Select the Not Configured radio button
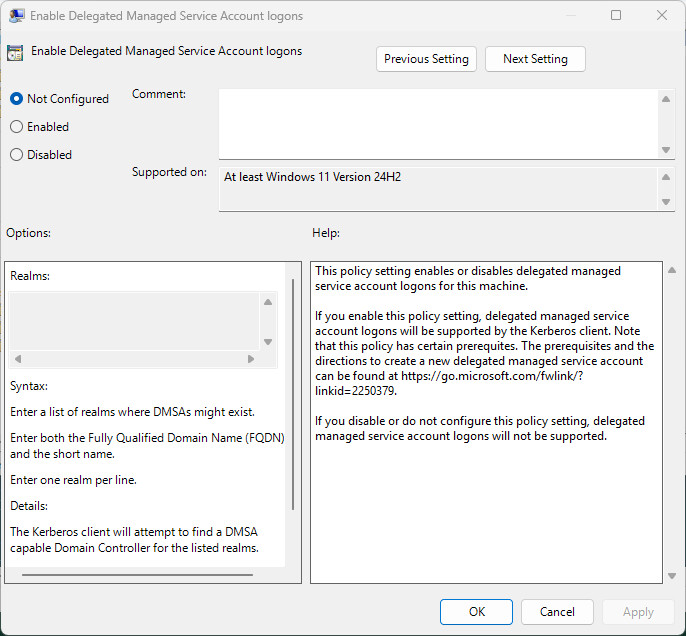Screen dimensions: 686x636 point(16,99)
